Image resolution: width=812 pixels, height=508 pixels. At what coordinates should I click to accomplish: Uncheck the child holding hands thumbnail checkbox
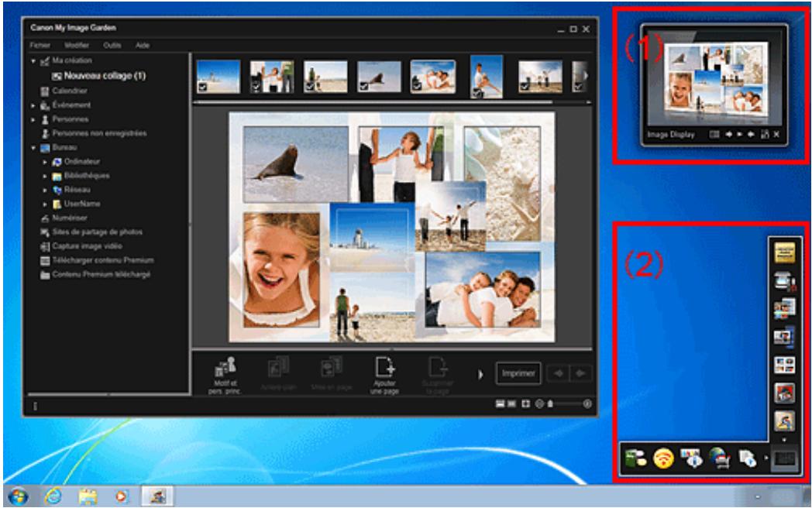[256, 87]
